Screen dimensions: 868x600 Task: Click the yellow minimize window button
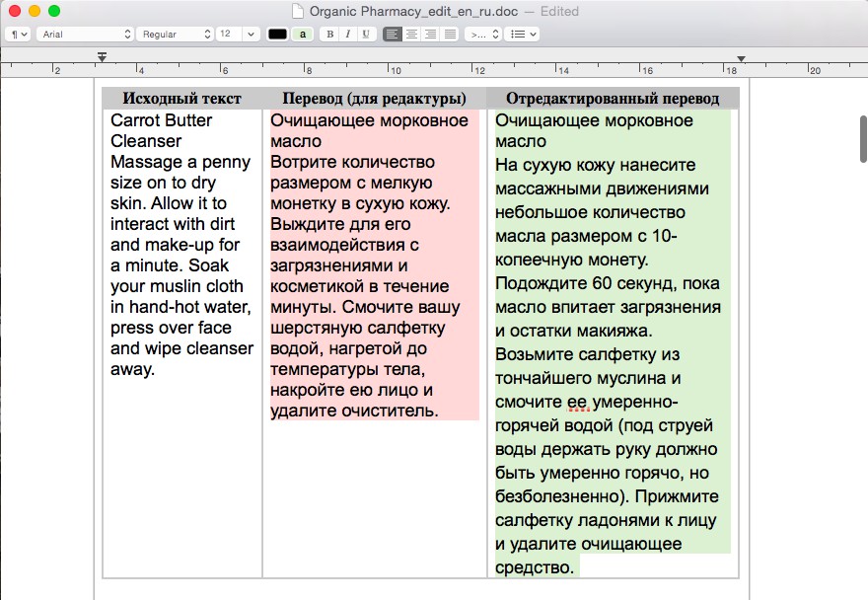click(x=35, y=11)
